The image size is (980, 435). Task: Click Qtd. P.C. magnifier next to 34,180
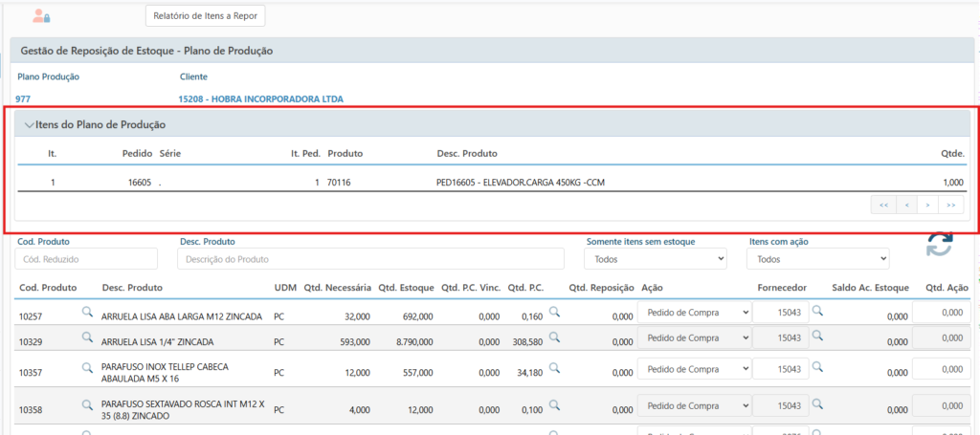pos(554,367)
